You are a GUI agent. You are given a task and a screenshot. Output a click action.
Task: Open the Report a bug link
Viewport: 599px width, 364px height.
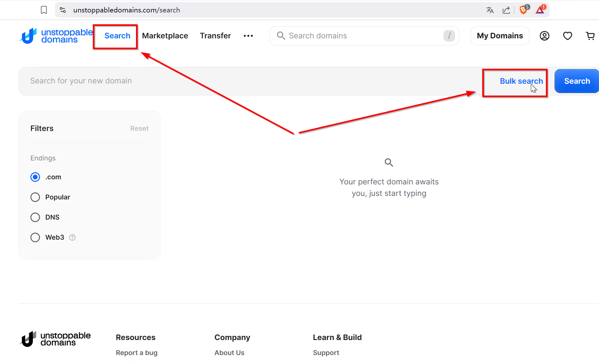point(137,353)
